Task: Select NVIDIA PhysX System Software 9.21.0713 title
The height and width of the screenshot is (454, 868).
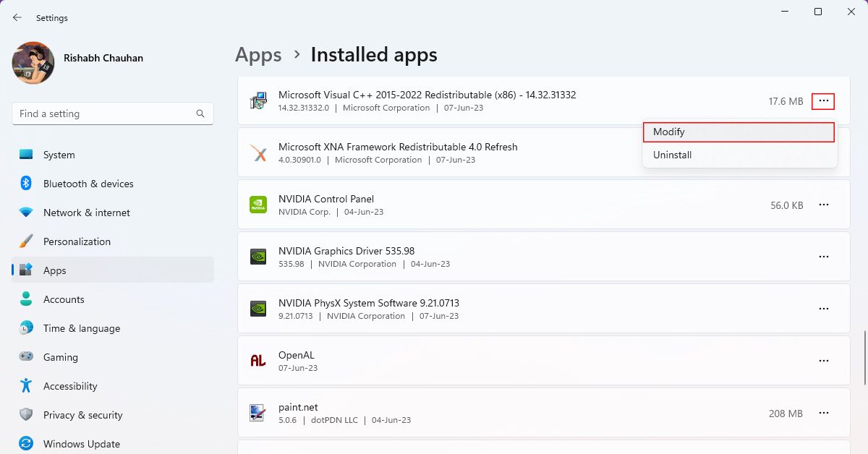Action: click(x=369, y=303)
